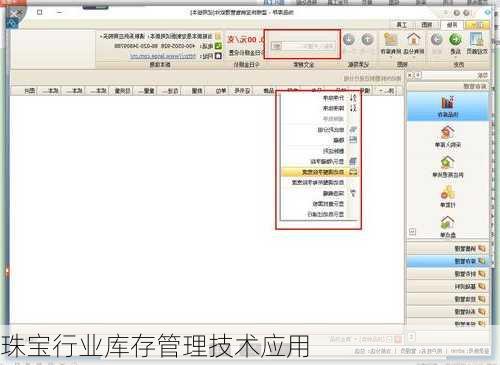Open the dropdown button in the red-boxed search field
This screenshot has width=500, height=365.
pyautogui.click(x=276, y=46)
